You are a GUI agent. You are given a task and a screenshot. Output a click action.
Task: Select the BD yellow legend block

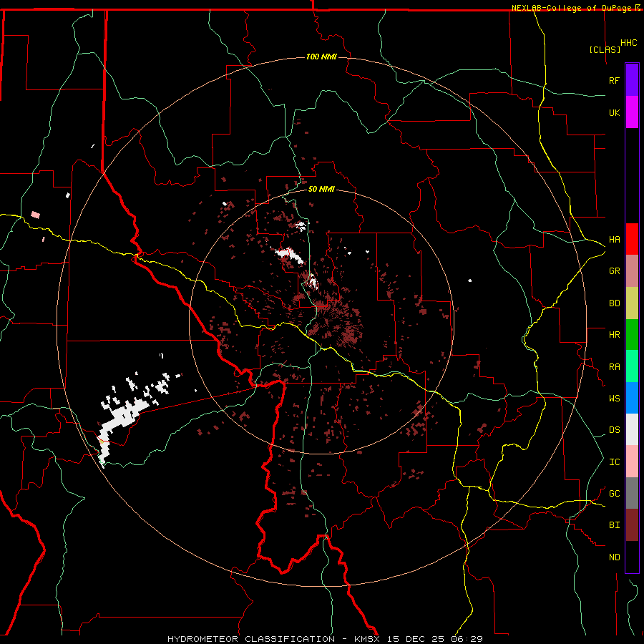632,303
